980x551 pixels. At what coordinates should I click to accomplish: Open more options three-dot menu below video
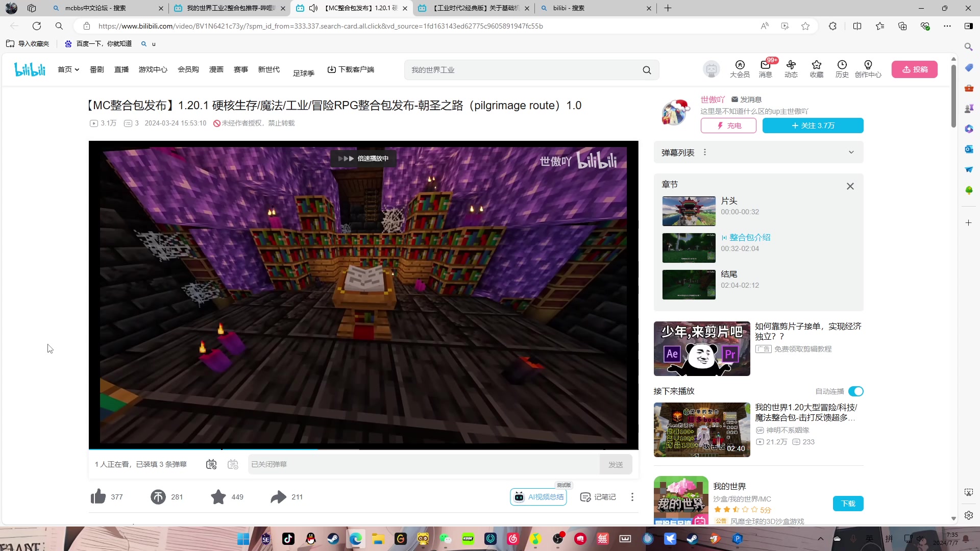pos(632,497)
